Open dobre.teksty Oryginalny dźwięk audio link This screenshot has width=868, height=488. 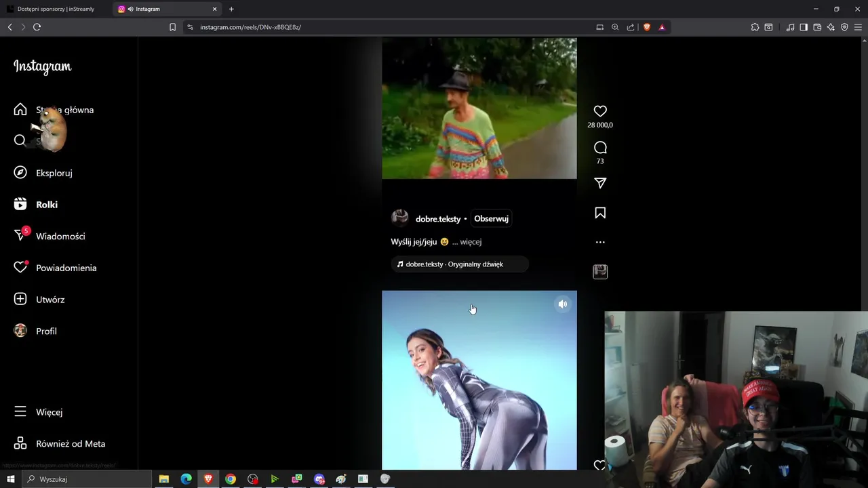tap(460, 264)
